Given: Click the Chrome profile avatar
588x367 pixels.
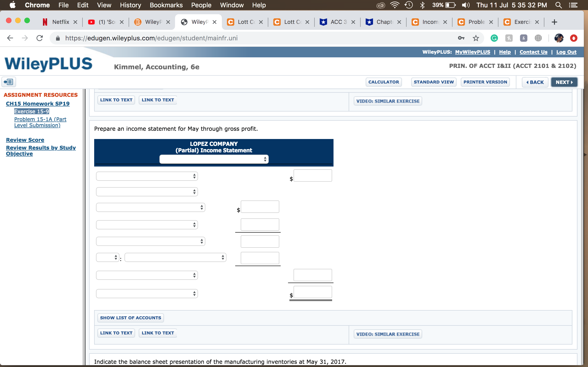Looking at the screenshot, I should tap(559, 38).
